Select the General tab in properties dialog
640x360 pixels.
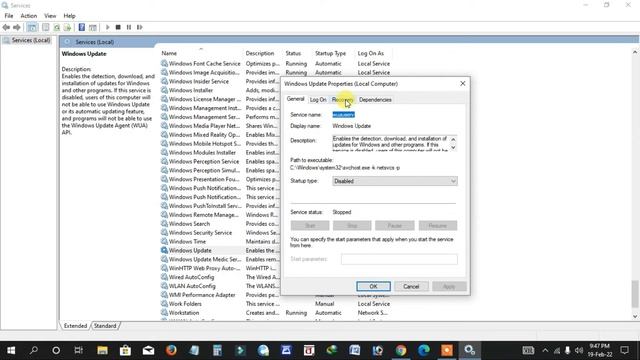pyautogui.click(x=296, y=99)
